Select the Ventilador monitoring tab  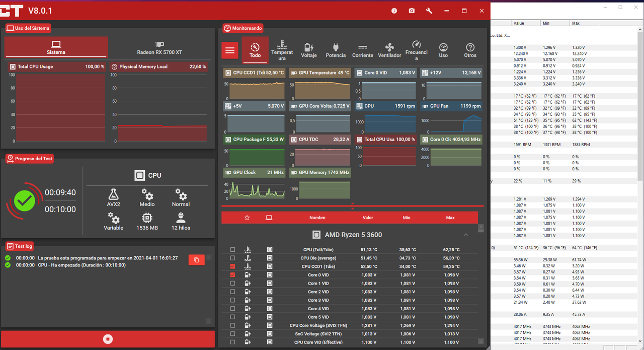389,50
